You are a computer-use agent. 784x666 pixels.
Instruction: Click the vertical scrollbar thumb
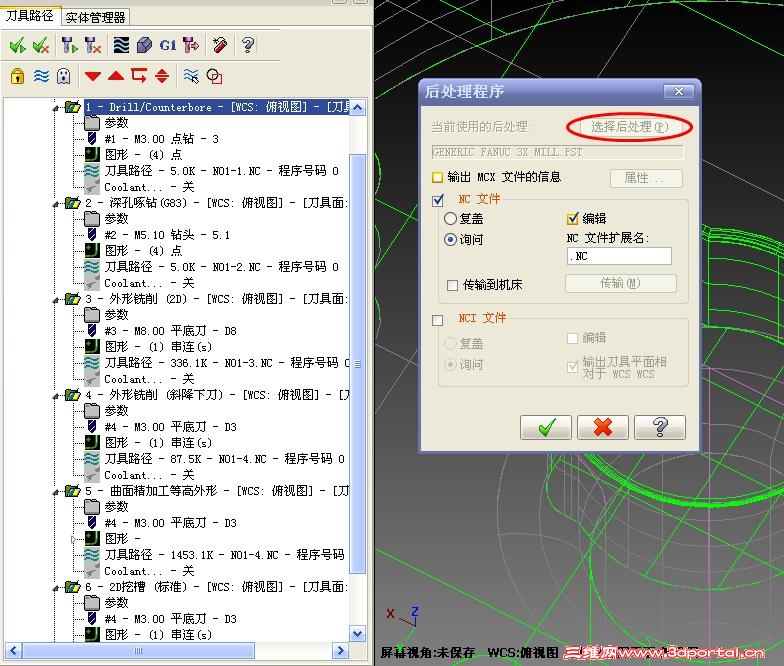[x=358, y=364]
